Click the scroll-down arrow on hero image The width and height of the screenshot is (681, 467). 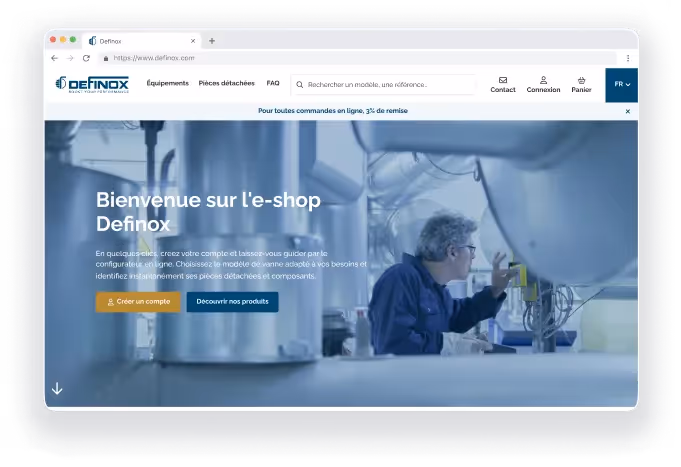57,388
